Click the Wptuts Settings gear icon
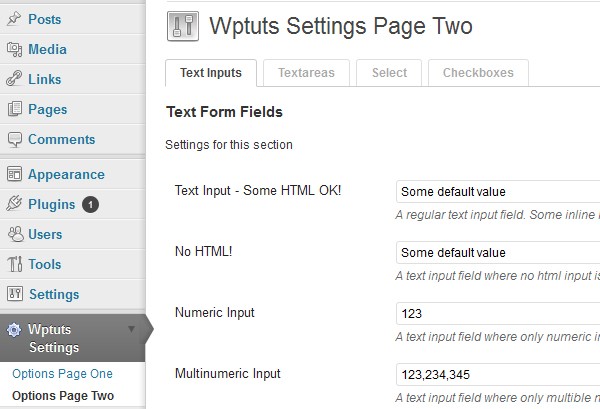600x409 pixels. [14, 330]
